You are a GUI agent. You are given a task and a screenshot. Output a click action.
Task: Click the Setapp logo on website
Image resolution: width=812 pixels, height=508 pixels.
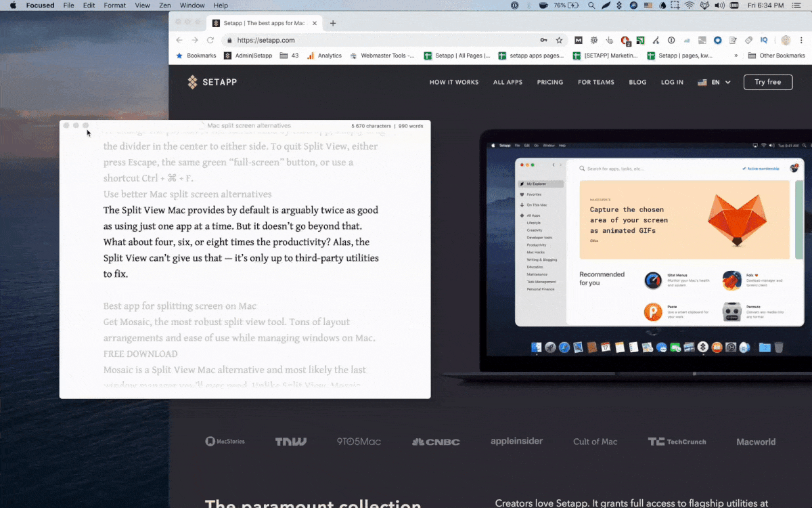[212, 82]
